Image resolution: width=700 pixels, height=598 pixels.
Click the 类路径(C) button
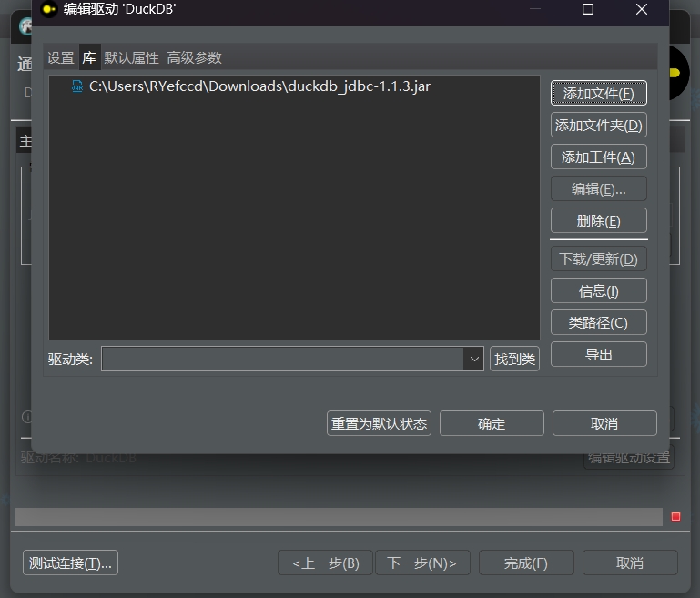(599, 322)
